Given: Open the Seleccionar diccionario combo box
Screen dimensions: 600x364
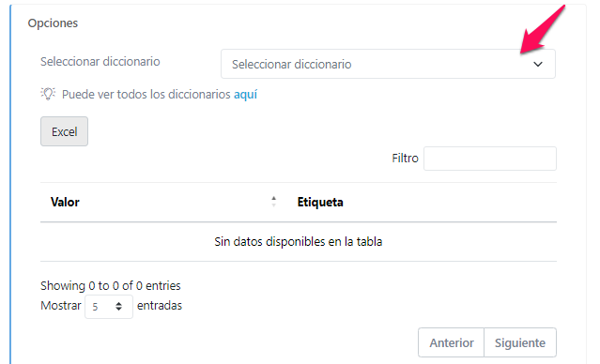Looking at the screenshot, I should click(388, 64).
